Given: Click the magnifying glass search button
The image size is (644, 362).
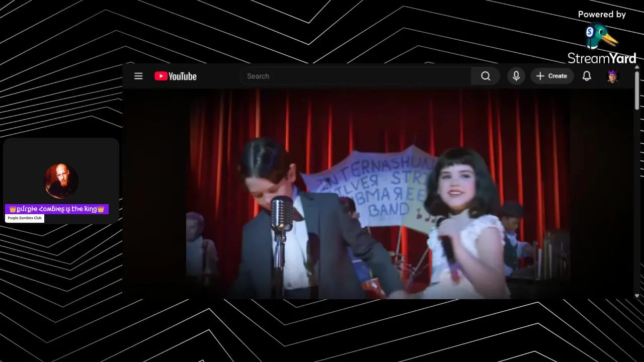Looking at the screenshot, I should click(486, 76).
